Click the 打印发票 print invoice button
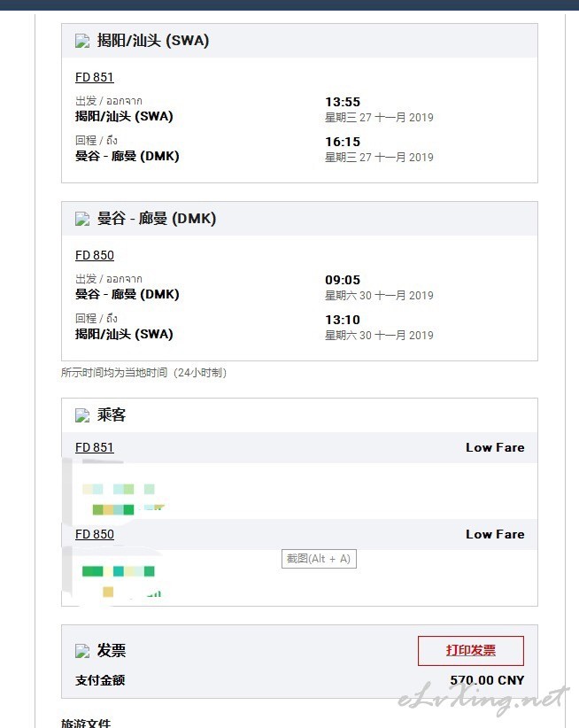The height and width of the screenshot is (728, 579). tap(471, 650)
